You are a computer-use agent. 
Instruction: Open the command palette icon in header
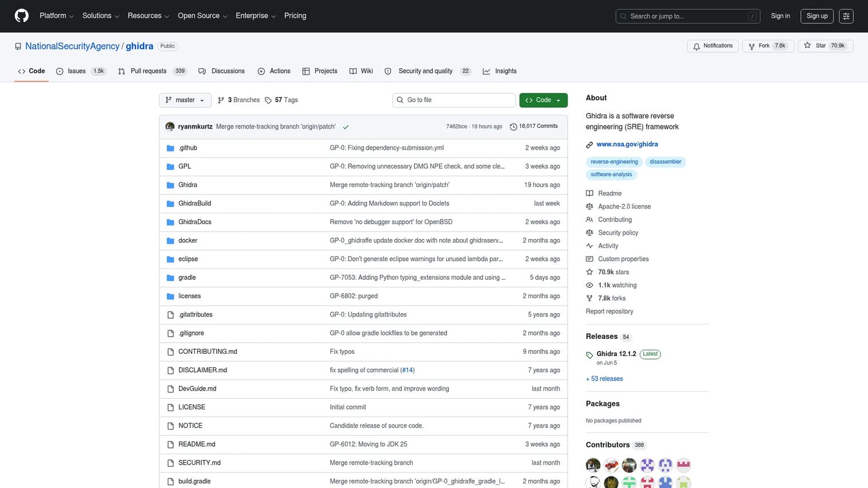point(846,16)
